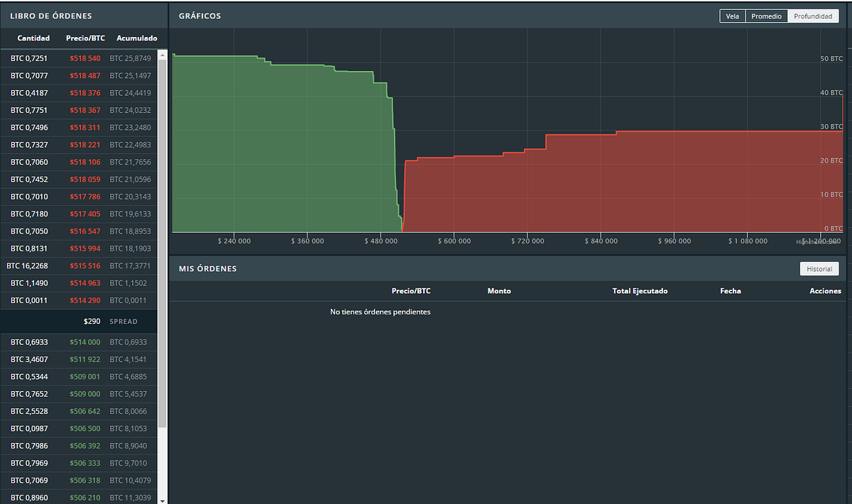Open the Historial orders button
Image resolution: width=852 pixels, height=504 pixels.
click(x=819, y=269)
